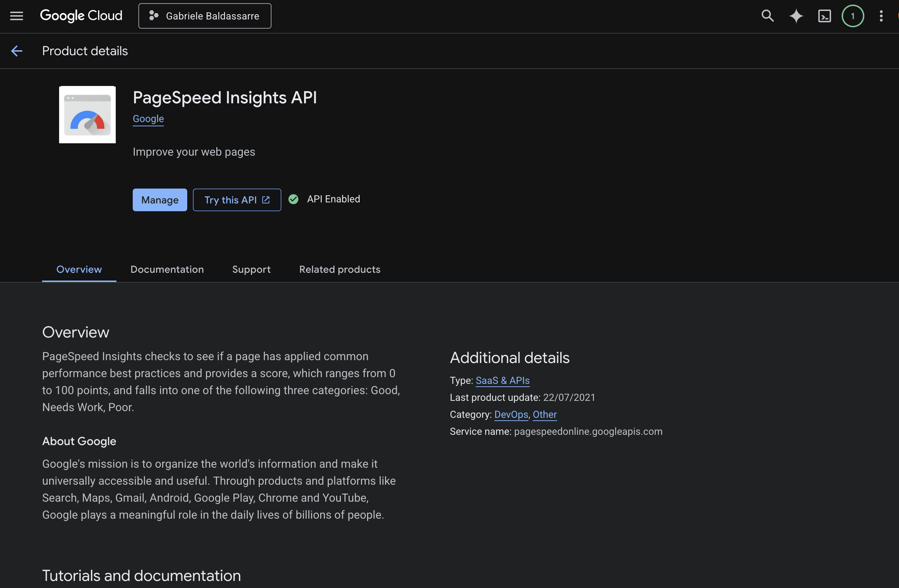This screenshot has height=588, width=899.
Task: Click the 'Improve your web pages' tagline
Action: [194, 152]
